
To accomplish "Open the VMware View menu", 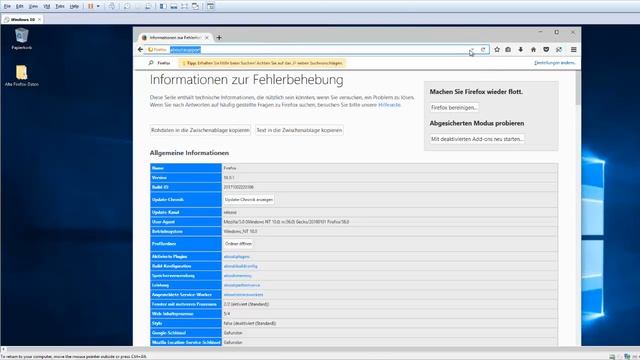I will coord(33,7).
